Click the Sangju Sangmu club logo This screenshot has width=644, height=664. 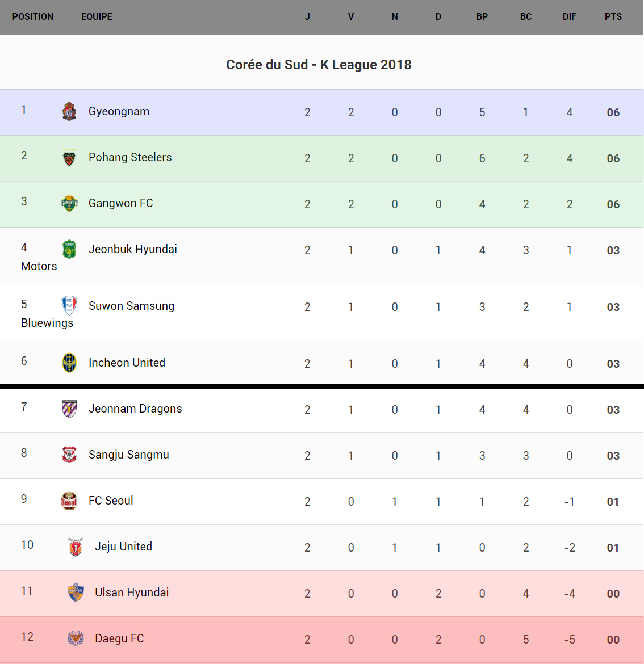[69, 455]
